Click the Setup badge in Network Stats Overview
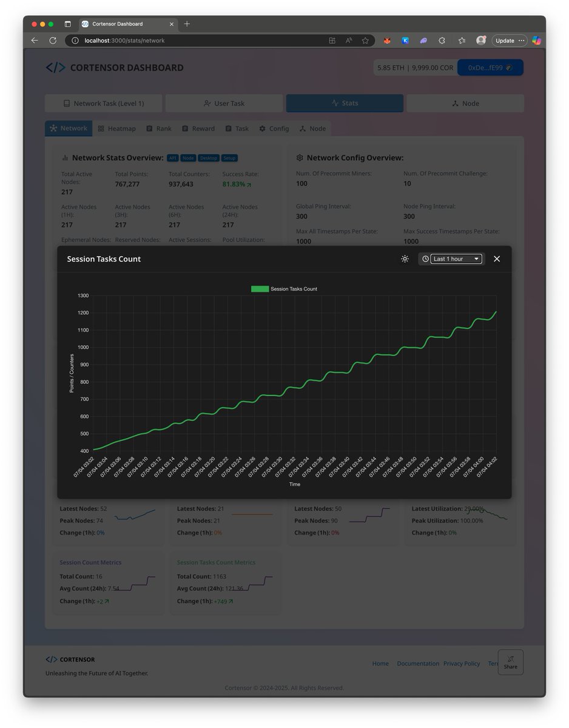This screenshot has width=569, height=728. (229, 158)
